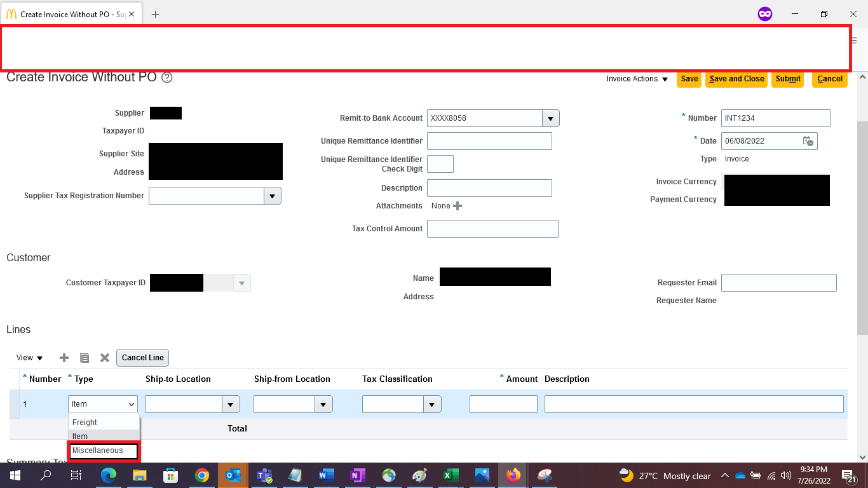Click inside the Requester Email field
Image resolution: width=868 pixels, height=488 pixels.
pyautogui.click(x=778, y=282)
